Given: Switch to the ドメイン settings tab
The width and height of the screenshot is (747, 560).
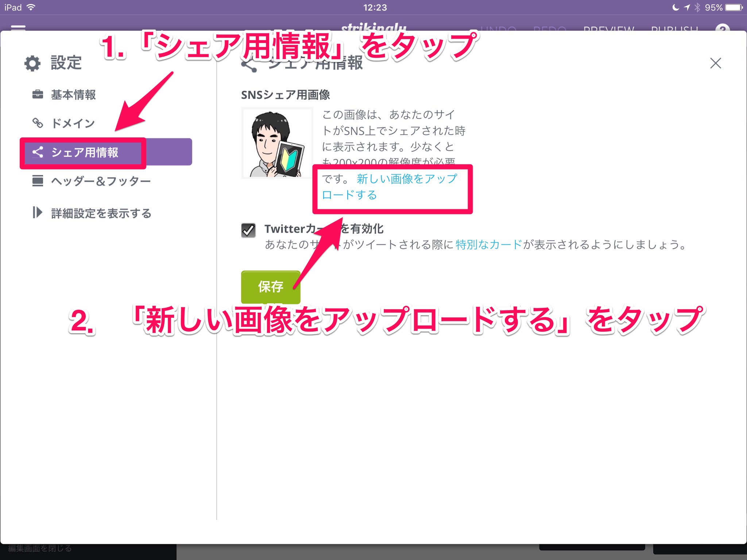Looking at the screenshot, I should point(73,123).
